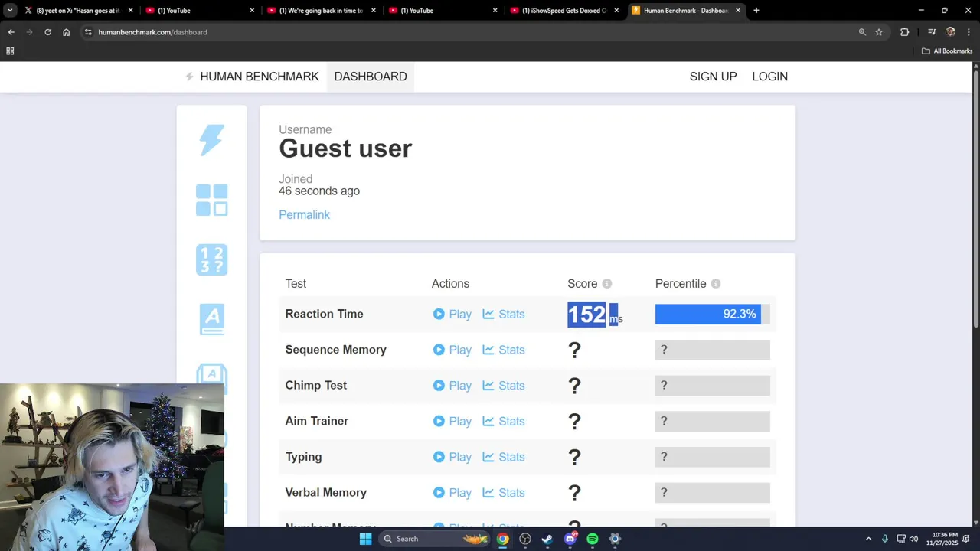Show hidden system tray icons

[868, 539]
